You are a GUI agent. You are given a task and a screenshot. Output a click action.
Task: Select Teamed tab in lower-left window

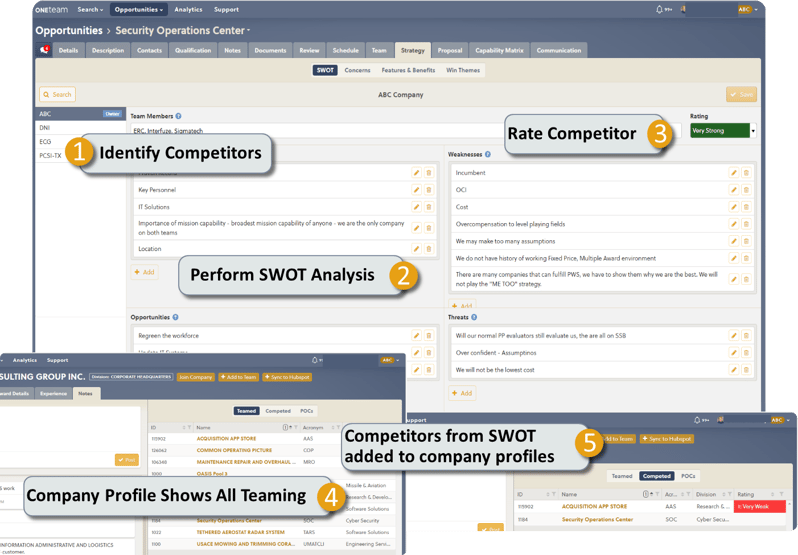pyautogui.click(x=246, y=411)
